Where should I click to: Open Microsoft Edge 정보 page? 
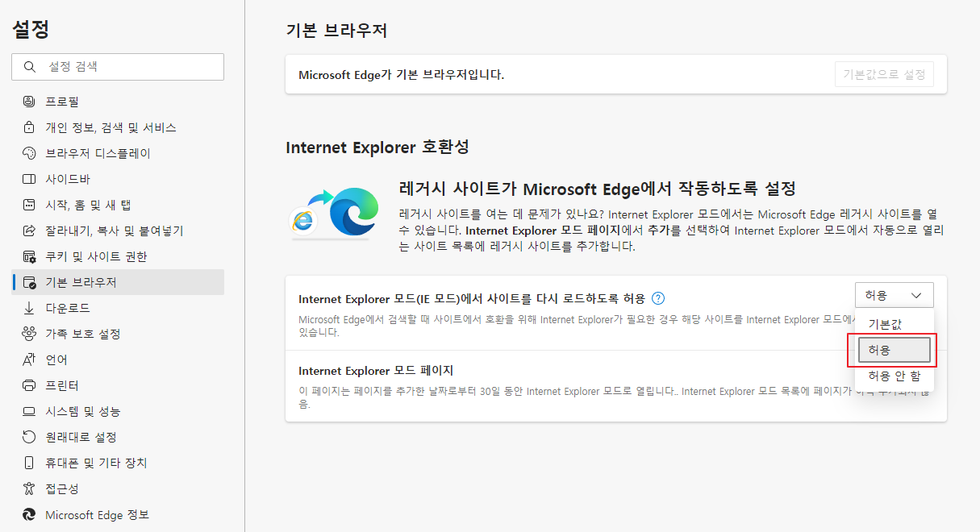pos(118,514)
